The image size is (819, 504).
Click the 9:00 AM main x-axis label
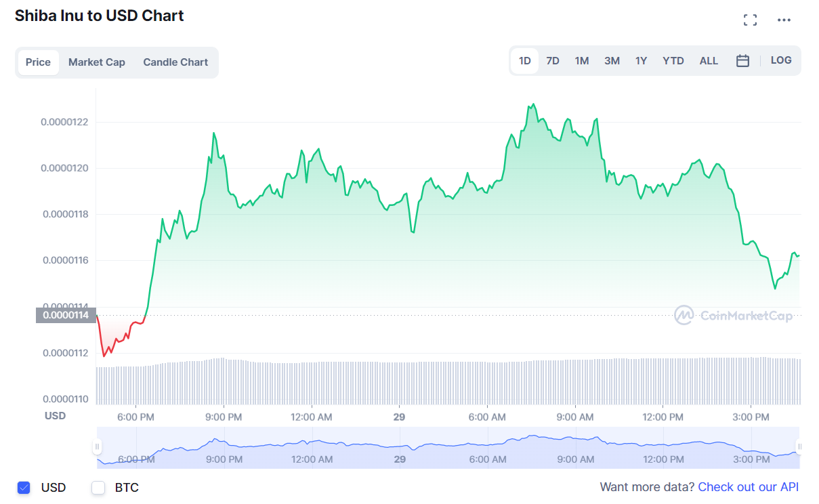[575, 417]
